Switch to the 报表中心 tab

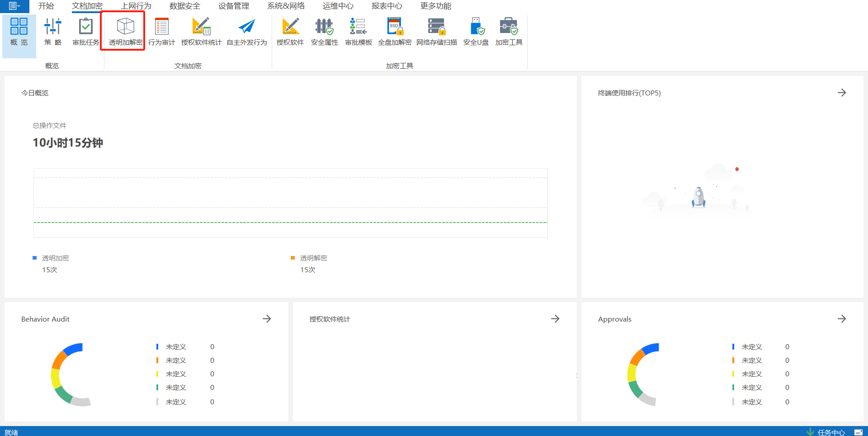[x=387, y=6]
